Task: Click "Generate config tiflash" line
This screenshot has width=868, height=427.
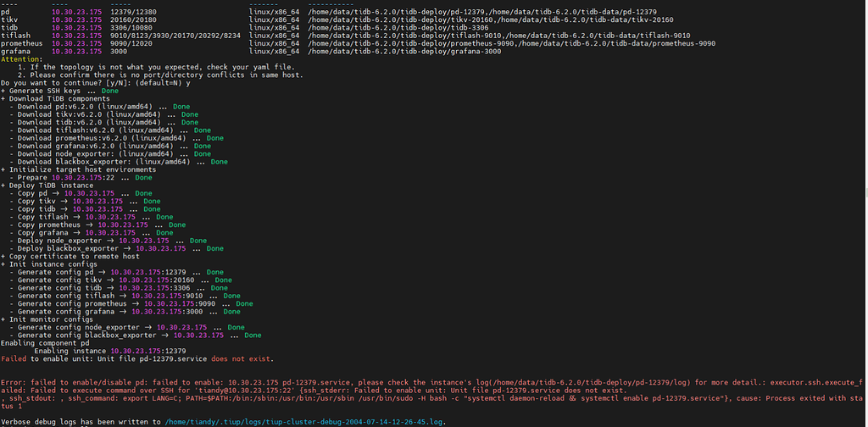Action: pyautogui.click(x=125, y=296)
